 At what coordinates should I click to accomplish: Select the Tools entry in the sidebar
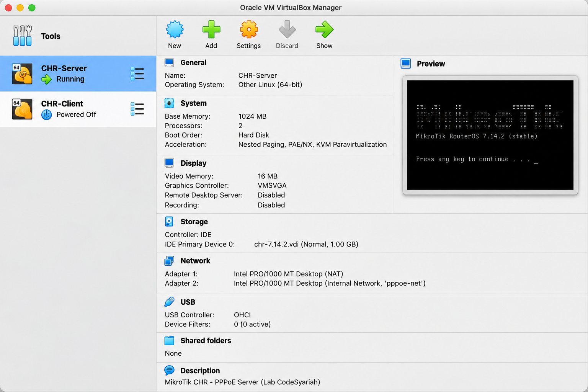point(78,36)
